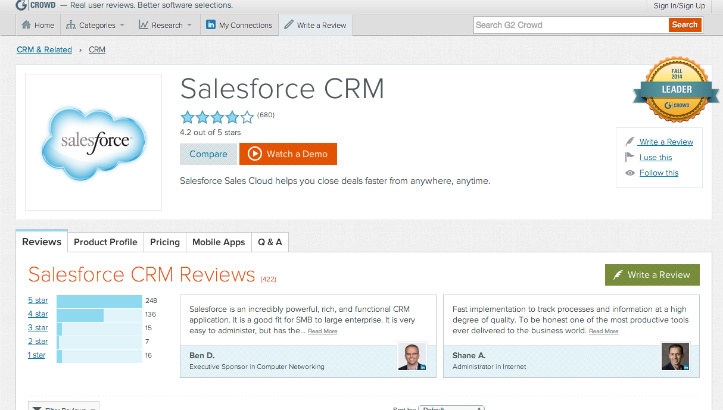This screenshot has height=410, width=723.
Task: Filter by 5 star reviews
Action: click(38, 300)
